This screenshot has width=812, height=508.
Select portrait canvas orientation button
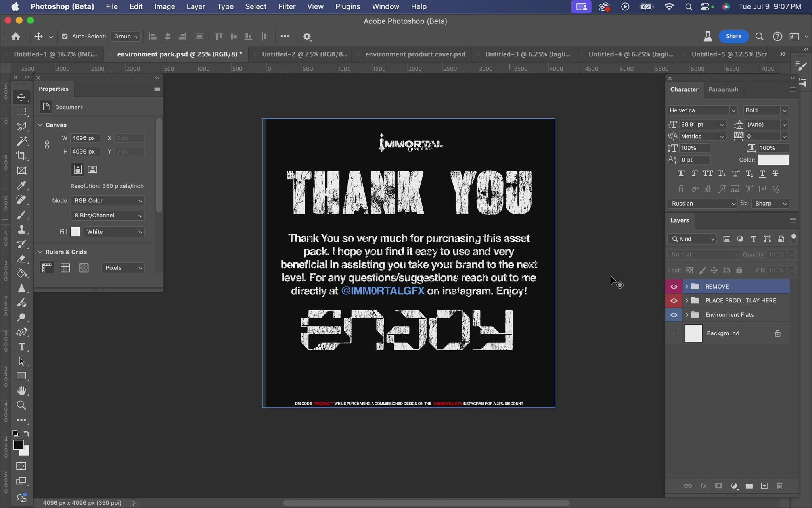[77, 169]
